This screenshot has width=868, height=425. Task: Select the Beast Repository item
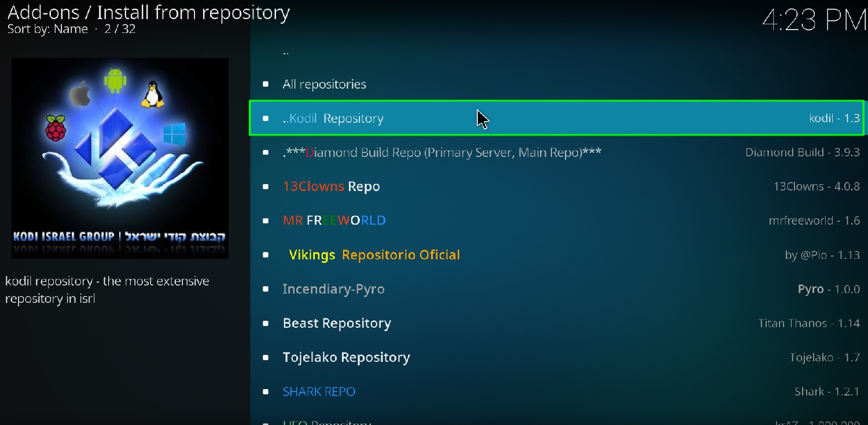pos(557,323)
